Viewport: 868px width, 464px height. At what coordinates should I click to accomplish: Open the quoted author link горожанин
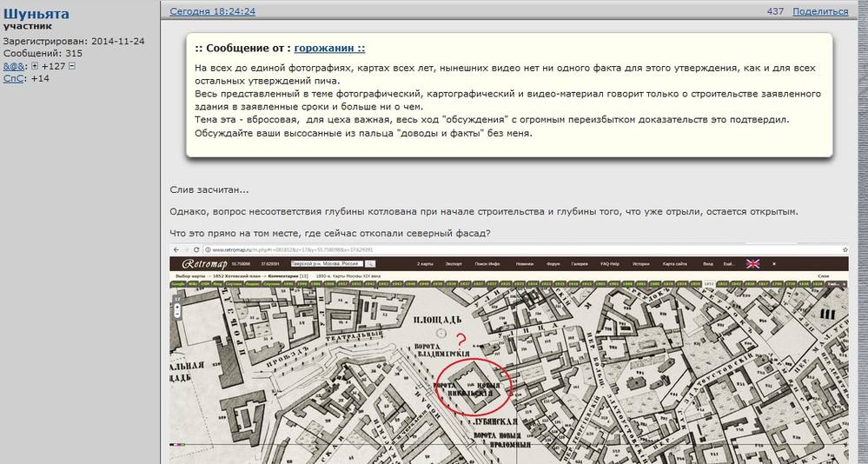point(329,48)
